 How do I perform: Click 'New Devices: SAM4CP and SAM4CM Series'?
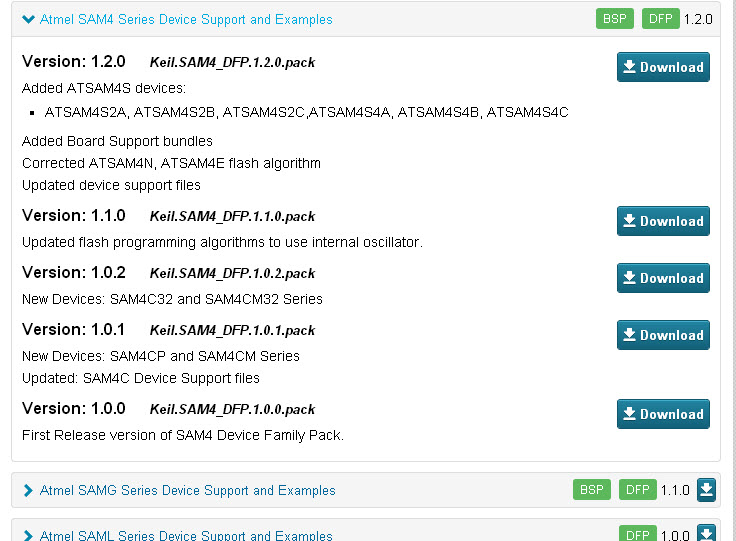[161, 356]
